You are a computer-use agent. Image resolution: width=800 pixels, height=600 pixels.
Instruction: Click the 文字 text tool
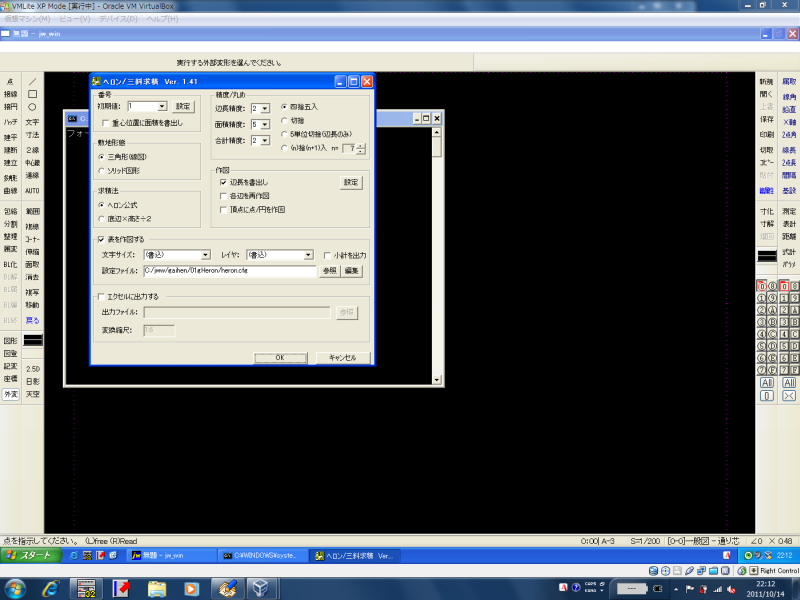33,122
